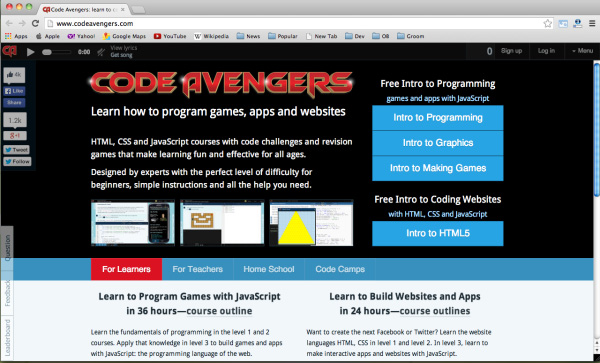
Task: Click the Intro to HTML5 button
Action: [x=438, y=233]
